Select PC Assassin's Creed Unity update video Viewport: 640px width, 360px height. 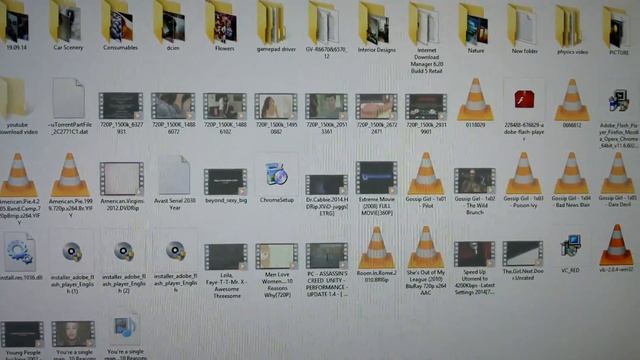point(327,256)
